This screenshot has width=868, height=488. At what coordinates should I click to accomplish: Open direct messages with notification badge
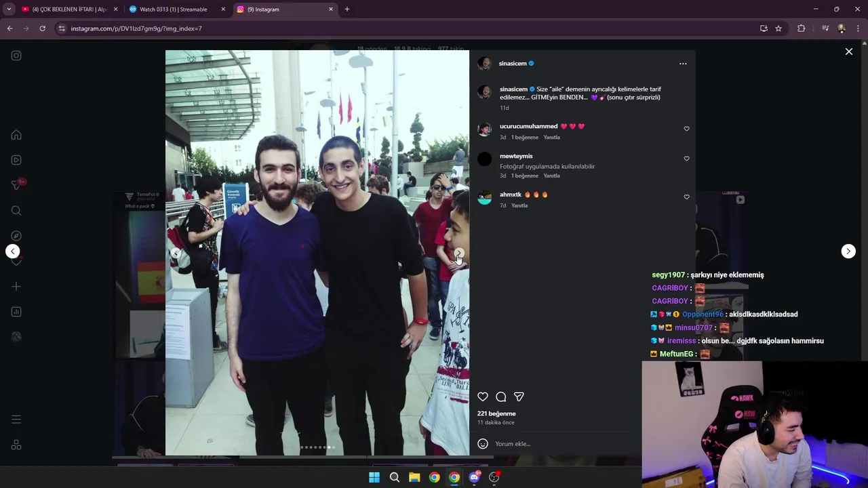coord(17,185)
